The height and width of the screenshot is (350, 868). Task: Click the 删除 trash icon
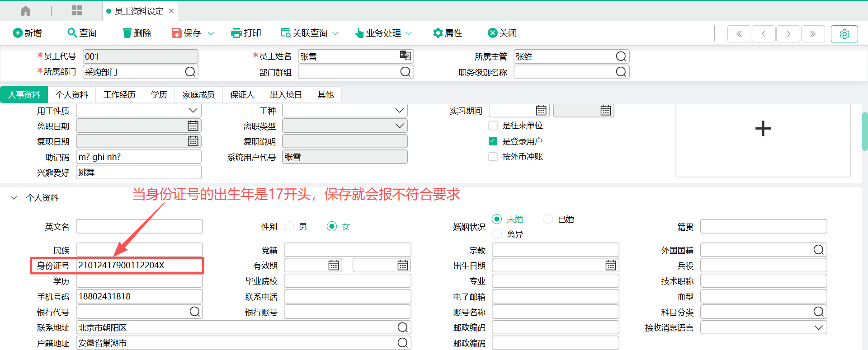coord(127,33)
